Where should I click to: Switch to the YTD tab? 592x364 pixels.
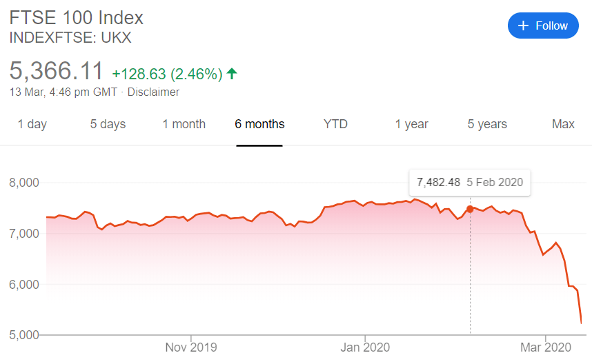pyautogui.click(x=335, y=124)
